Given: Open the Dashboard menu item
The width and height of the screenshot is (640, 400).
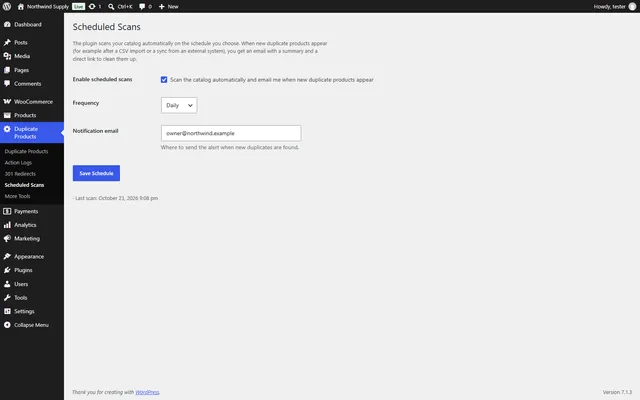Looking at the screenshot, I should 28,24.
